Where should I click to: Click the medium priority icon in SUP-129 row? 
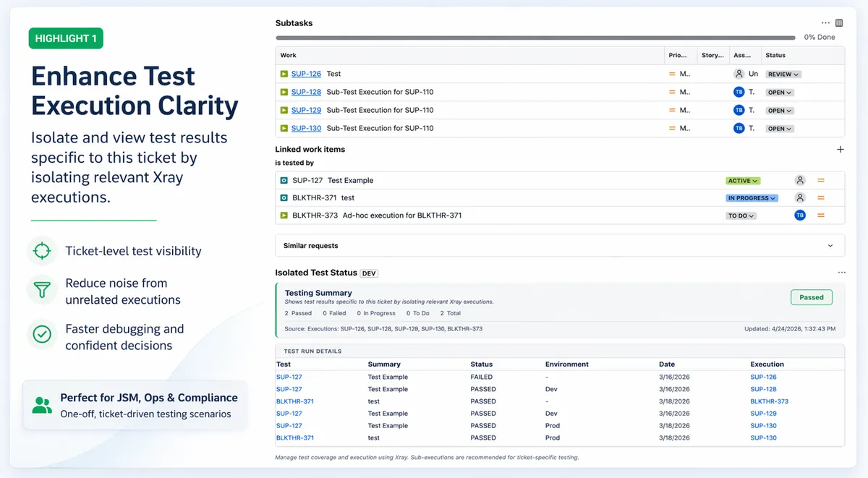click(672, 110)
